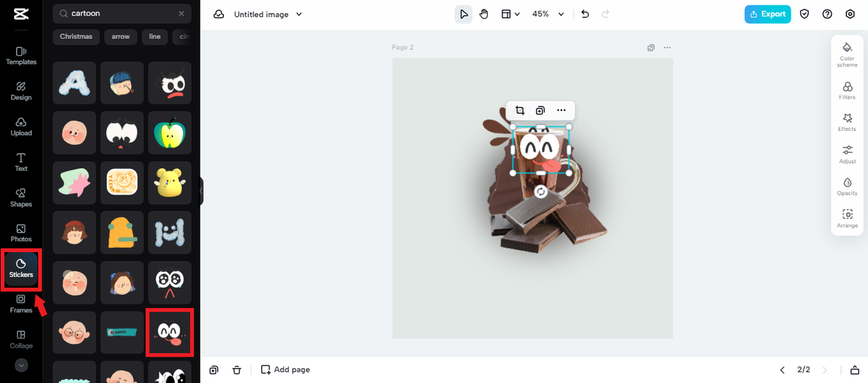The height and width of the screenshot is (383, 868).
Task: Expand more sidebar tools chevron
Action: pos(21,365)
